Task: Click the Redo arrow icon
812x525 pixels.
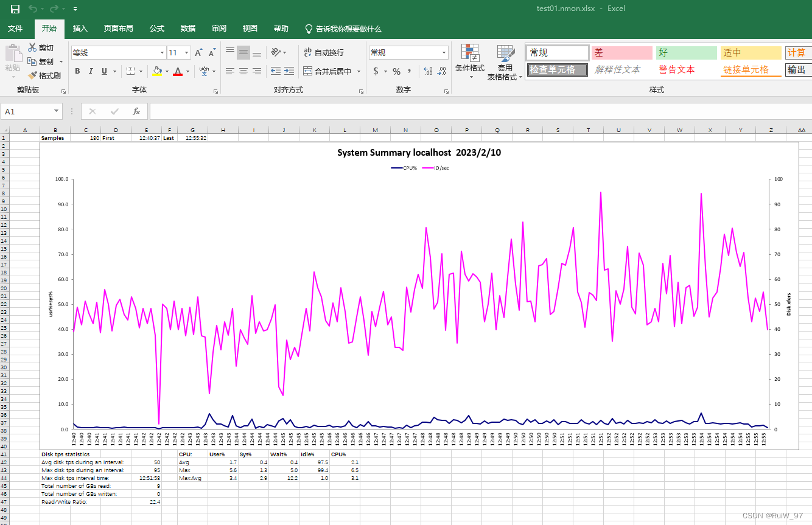Action: [54, 9]
